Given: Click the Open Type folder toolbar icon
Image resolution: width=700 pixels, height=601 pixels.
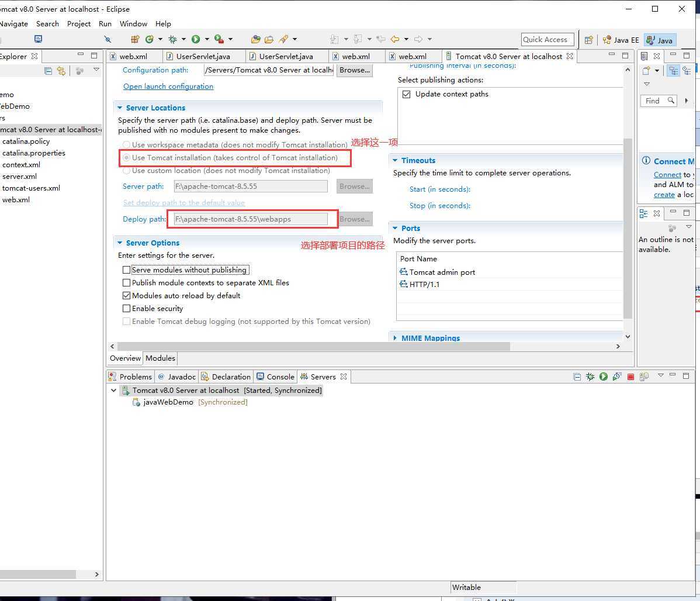Looking at the screenshot, I should [255, 39].
